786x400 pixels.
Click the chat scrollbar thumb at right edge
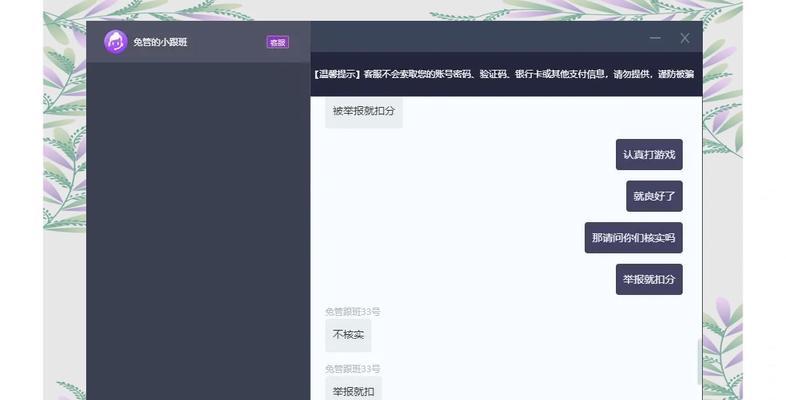[699, 362]
